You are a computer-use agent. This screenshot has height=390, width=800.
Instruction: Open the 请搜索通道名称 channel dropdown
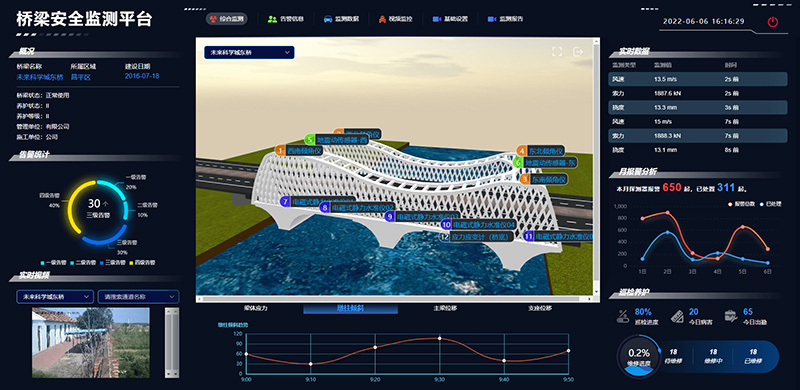point(138,297)
